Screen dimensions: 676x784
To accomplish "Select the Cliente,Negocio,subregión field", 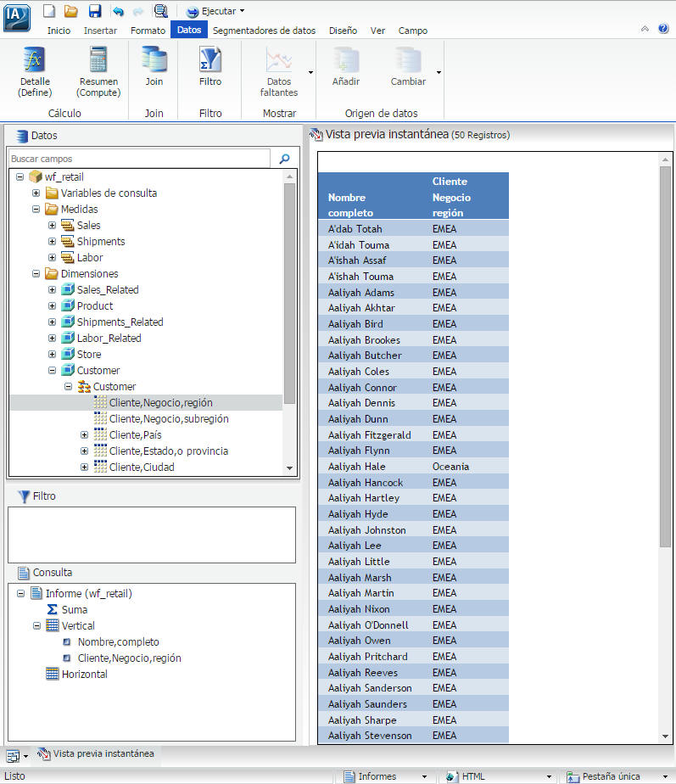I will pyautogui.click(x=169, y=418).
